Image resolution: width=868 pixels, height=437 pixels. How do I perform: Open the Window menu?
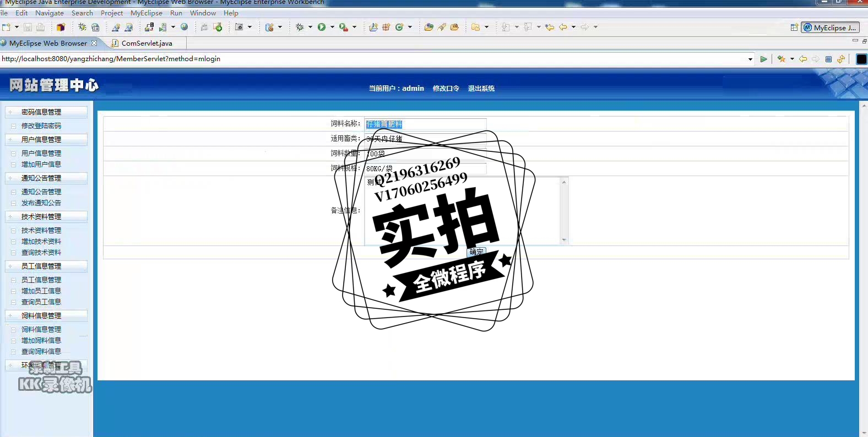(203, 13)
